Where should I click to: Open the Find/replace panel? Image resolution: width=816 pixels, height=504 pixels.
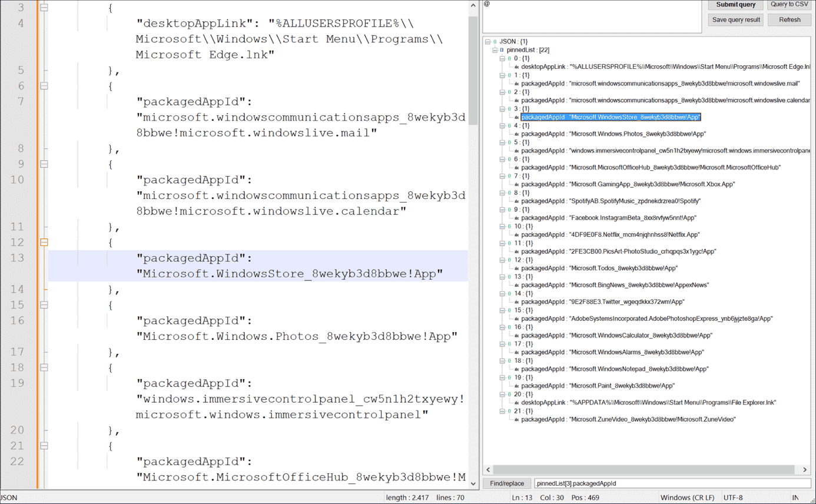(507, 483)
